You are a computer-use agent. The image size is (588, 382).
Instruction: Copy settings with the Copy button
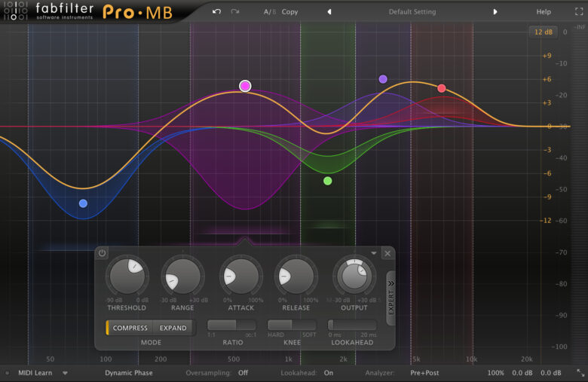point(289,12)
